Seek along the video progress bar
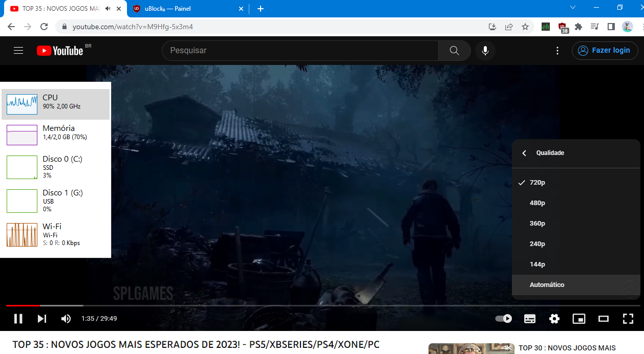Screen dimensions: 644x354 [x=323, y=305]
